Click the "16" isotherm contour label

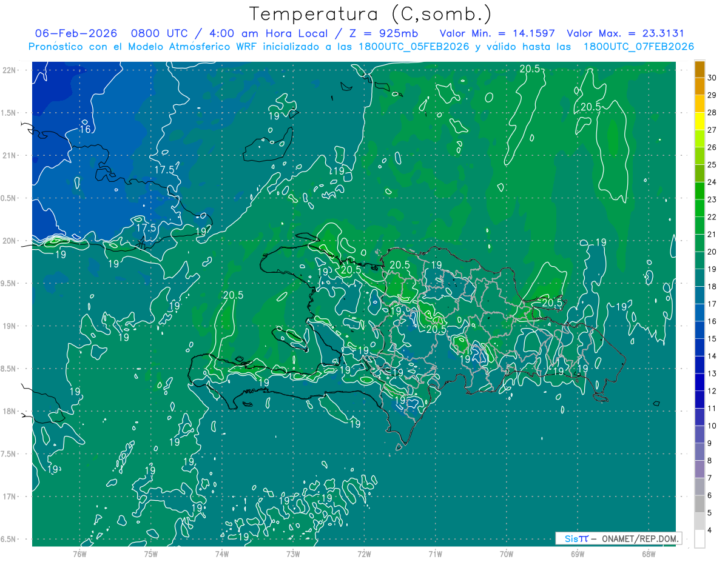pyautogui.click(x=85, y=129)
